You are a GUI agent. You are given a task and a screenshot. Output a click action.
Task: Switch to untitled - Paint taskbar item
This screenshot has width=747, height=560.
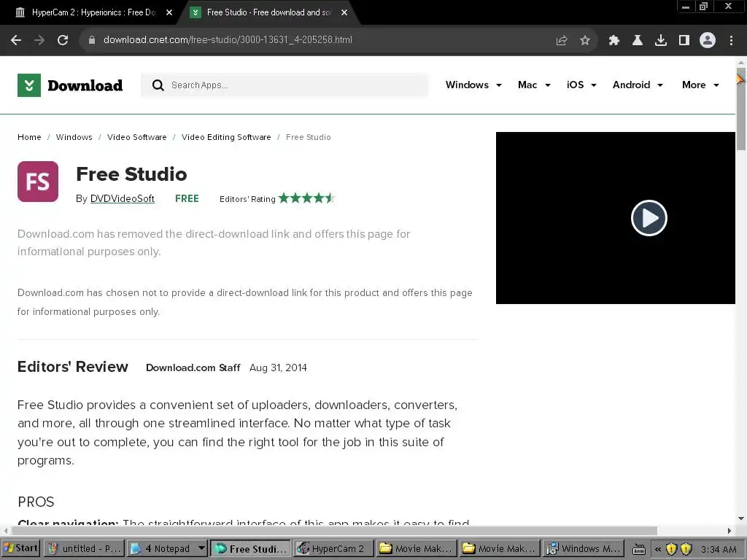[x=85, y=548]
